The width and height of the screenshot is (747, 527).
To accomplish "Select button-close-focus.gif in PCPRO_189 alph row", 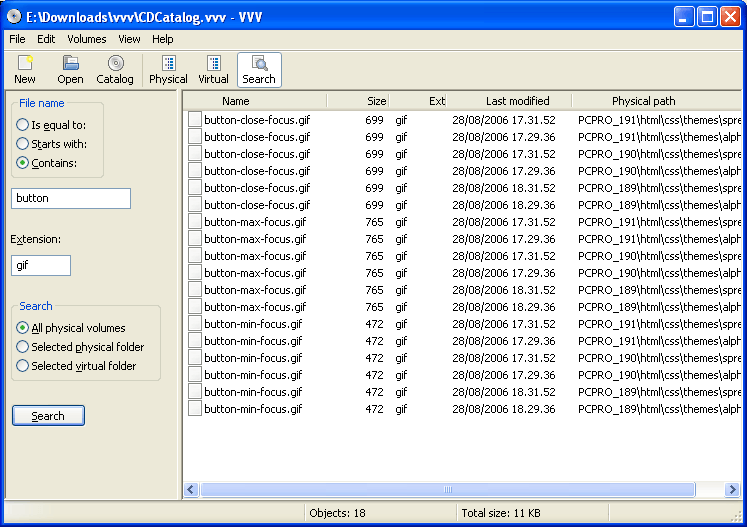I will click(x=257, y=205).
